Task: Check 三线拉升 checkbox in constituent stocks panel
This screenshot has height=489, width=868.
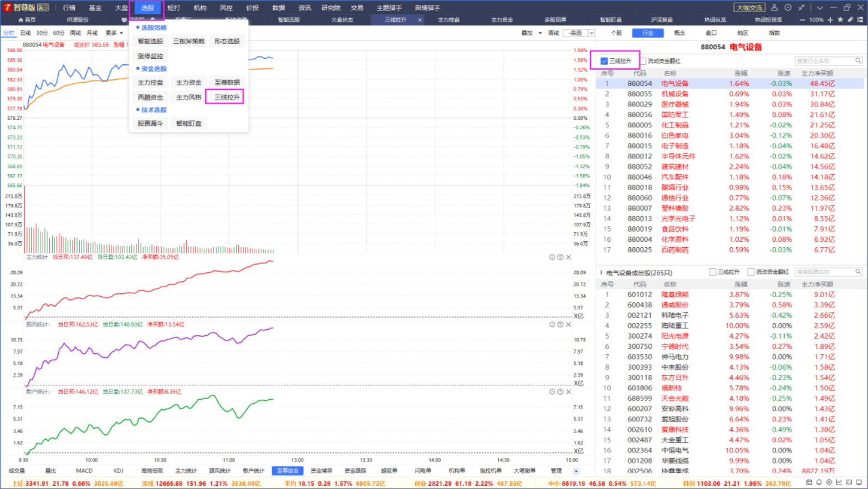Action: [x=713, y=272]
